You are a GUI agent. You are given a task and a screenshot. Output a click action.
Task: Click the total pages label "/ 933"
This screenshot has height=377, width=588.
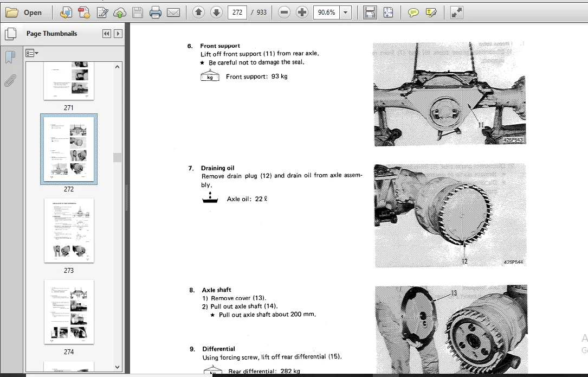point(259,12)
